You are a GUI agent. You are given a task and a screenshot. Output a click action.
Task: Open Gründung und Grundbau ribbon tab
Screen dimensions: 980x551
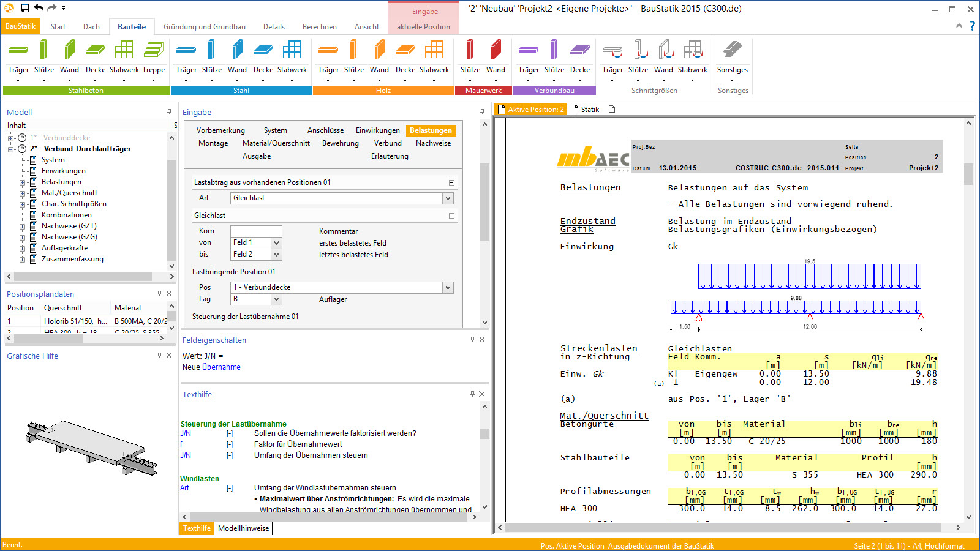[x=205, y=26]
